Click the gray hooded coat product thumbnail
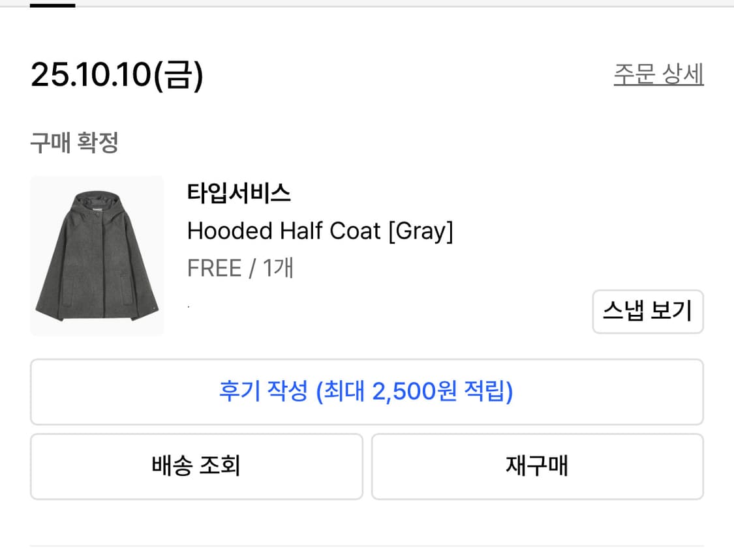 [97, 256]
